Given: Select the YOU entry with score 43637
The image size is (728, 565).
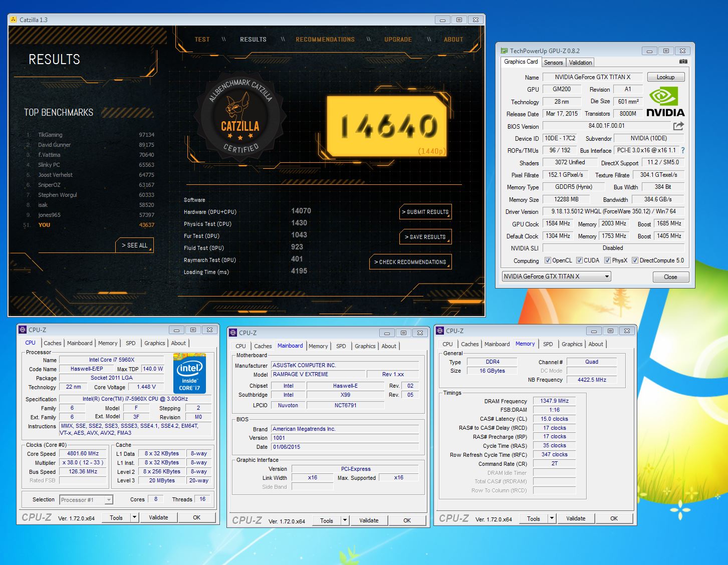Looking at the screenshot, I should coord(90,225).
